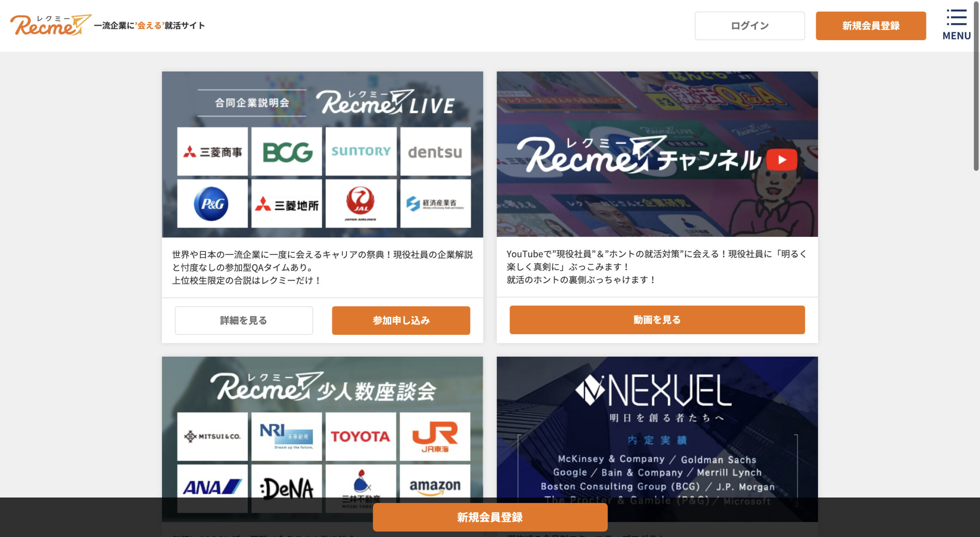Click the Recme logo in the header
Screen dimensions: 980x537
point(50,25)
